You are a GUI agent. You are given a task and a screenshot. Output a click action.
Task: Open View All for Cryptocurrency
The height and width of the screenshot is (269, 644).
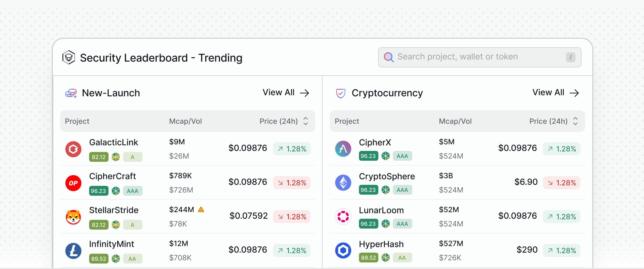(555, 93)
